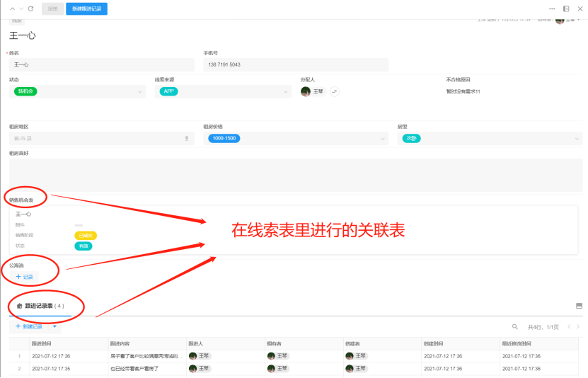Click + 新建记录 in the follow-up table
The height and width of the screenshot is (378, 588).
29,326
